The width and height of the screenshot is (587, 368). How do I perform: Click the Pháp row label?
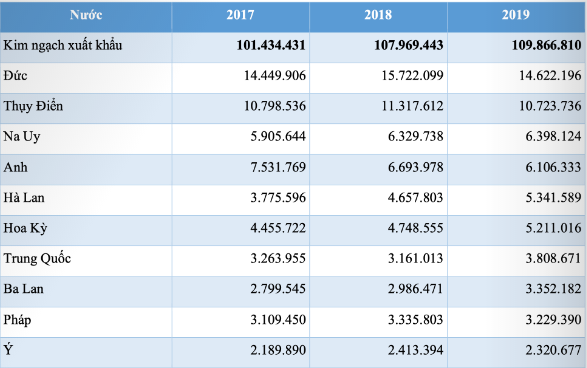[17, 320]
